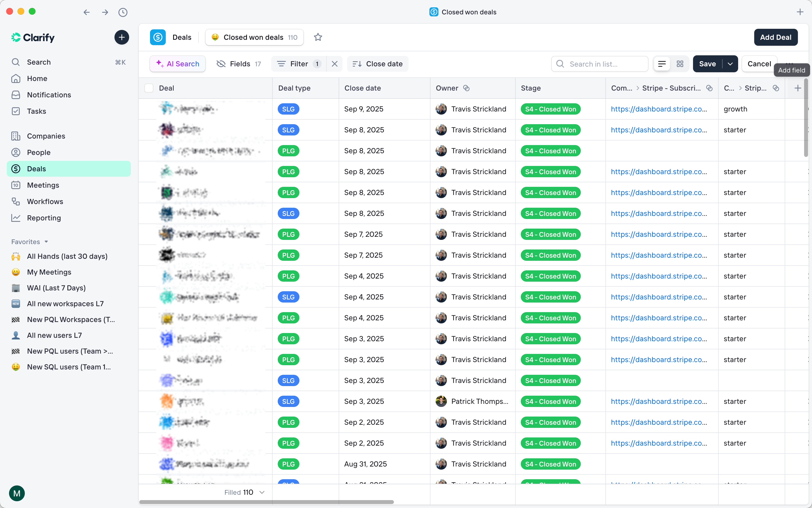Open Notifications in sidebar
This screenshot has width=812, height=508.
69,95
